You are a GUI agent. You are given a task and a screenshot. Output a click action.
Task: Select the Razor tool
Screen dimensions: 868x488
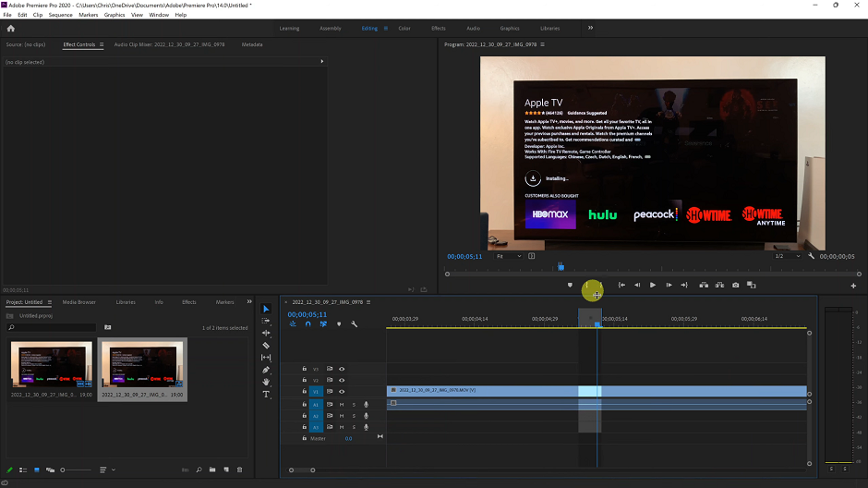pos(266,345)
